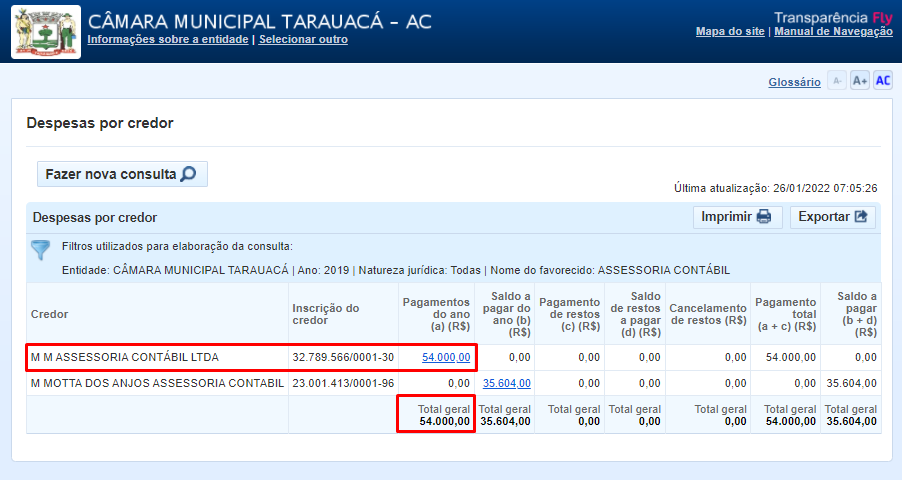Screen dimensions: 902x480
Task: Click the Despesas por credor page heading
Action: [100, 123]
